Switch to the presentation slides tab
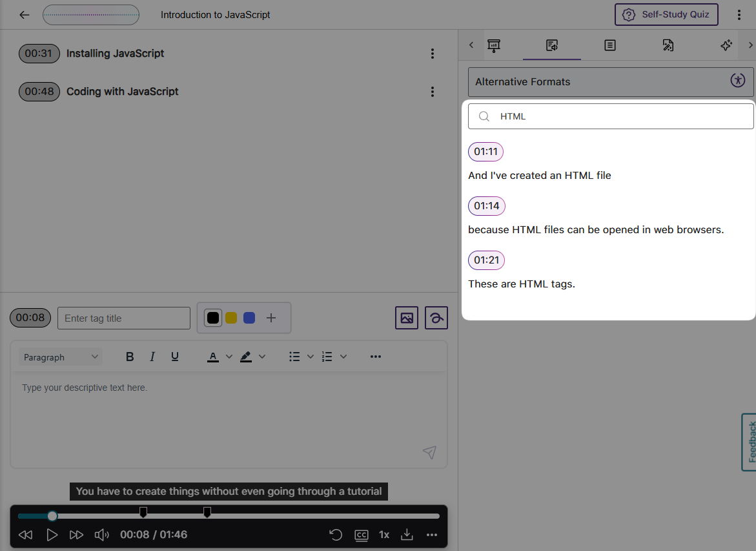The image size is (756, 551). [x=494, y=45]
